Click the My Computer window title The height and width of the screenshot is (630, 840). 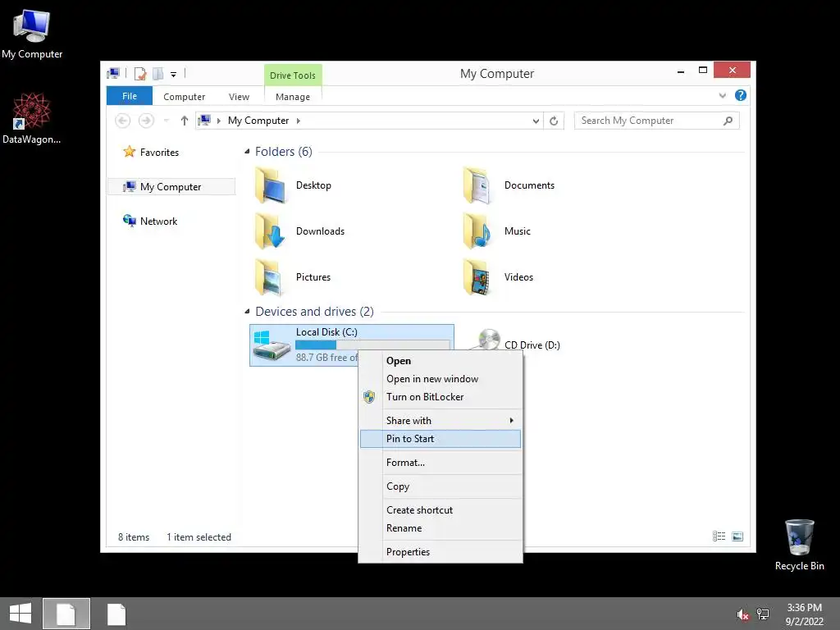point(496,74)
